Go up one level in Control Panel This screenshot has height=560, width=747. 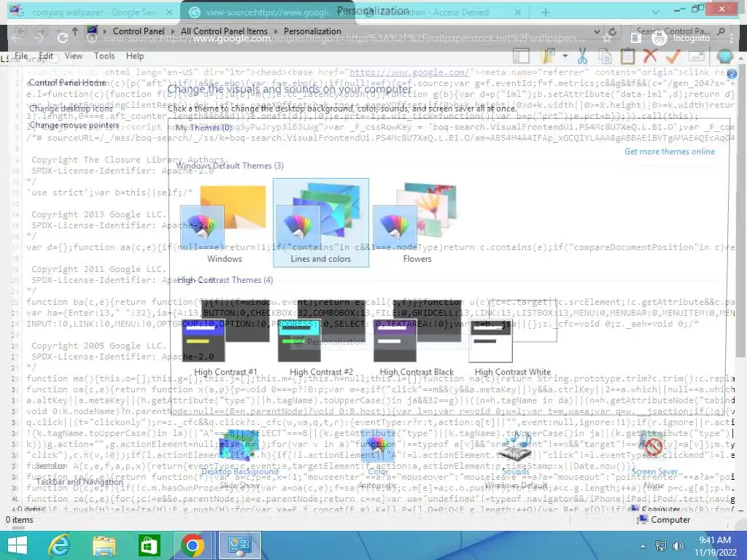click(x=75, y=31)
